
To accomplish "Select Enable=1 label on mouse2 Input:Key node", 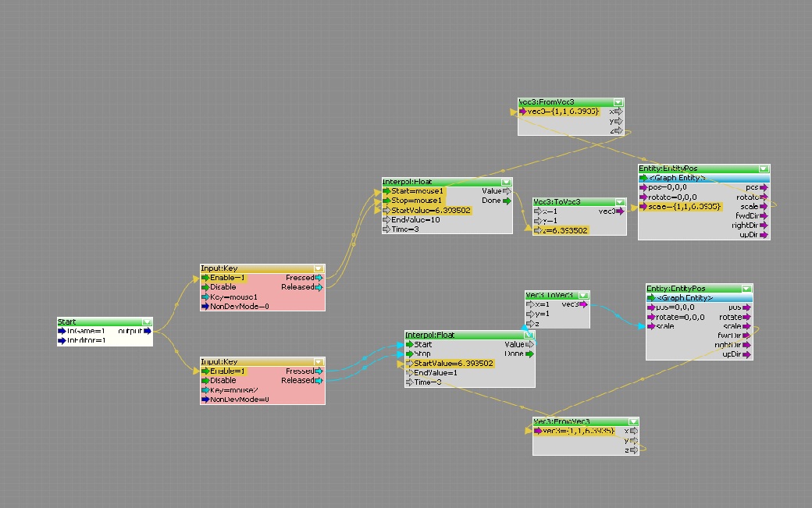I will (227, 371).
